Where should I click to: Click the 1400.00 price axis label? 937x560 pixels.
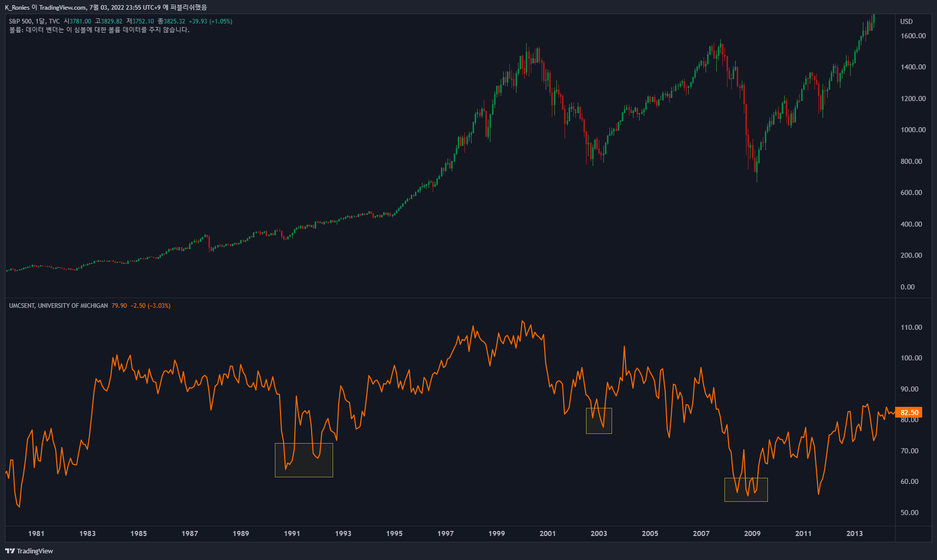913,67
